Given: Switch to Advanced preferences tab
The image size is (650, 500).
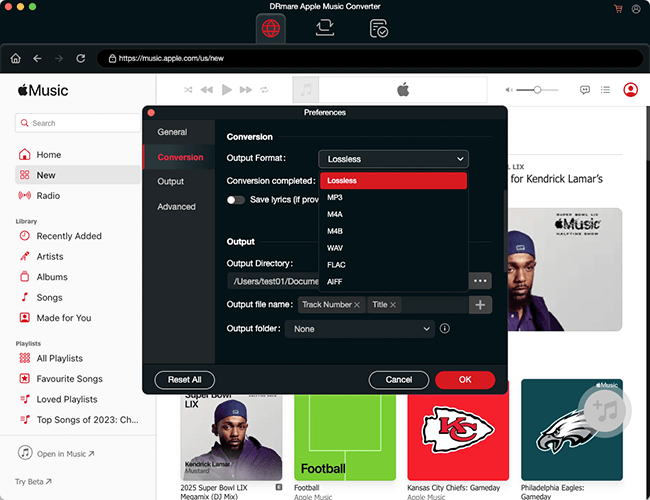Looking at the screenshot, I should [x=179, y=206].
